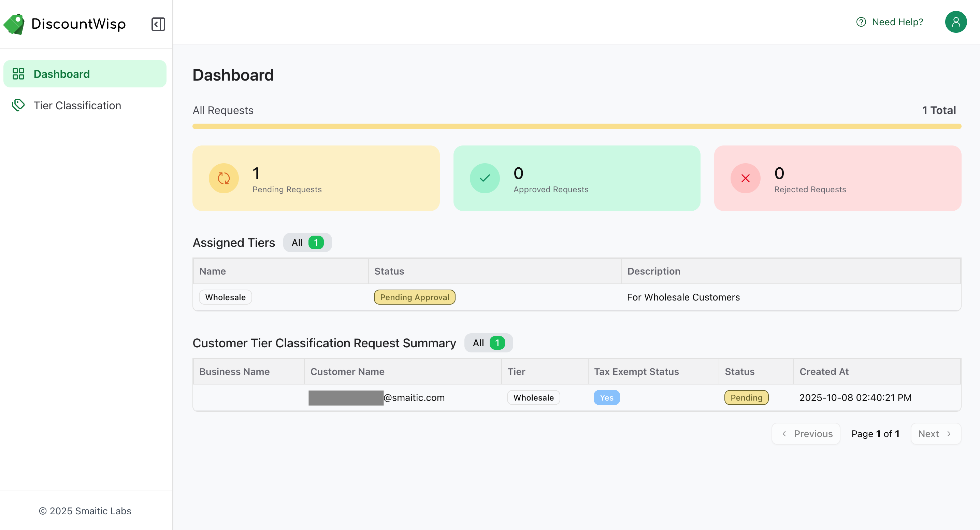Click the Yes tax exempt badge
Screen dimensions: 980x530
tap(606, 397)
